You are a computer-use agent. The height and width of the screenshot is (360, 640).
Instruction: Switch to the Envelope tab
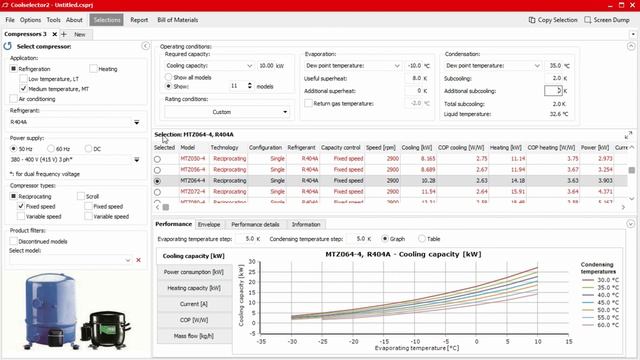click(209, 224)
